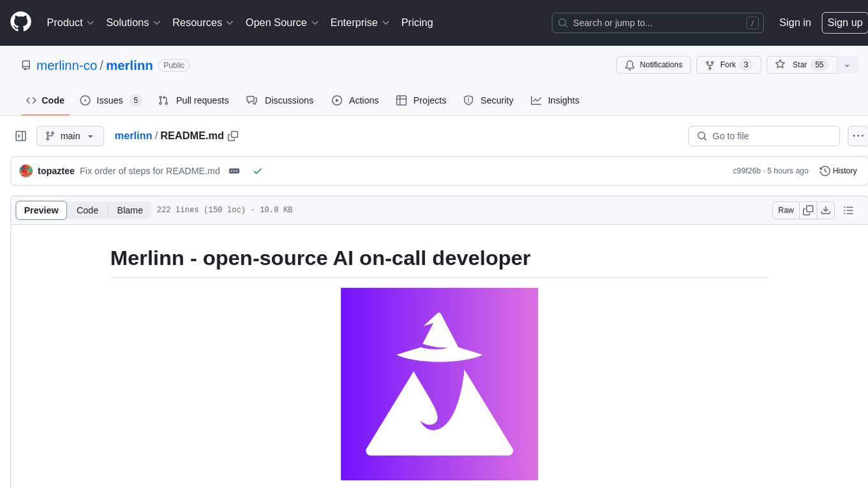Expand the Open Source menu
This screenshot has width=868, height=488.
pos(281,22)
